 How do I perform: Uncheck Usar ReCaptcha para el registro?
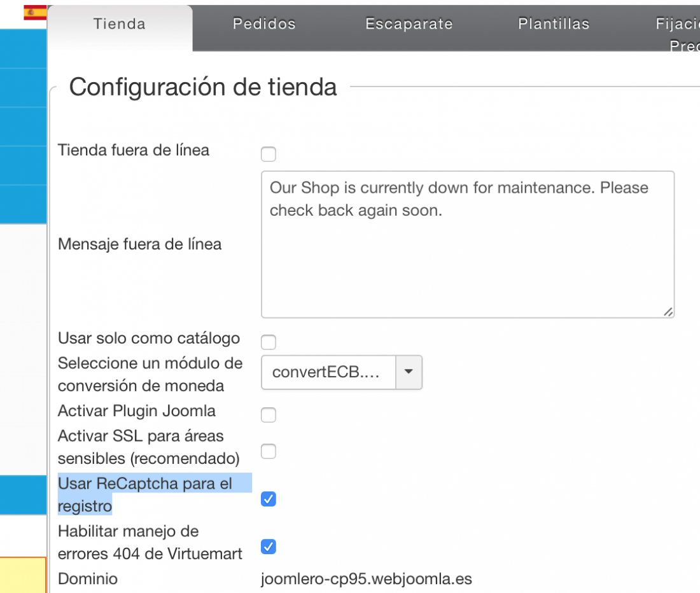(x=269, y=499)
